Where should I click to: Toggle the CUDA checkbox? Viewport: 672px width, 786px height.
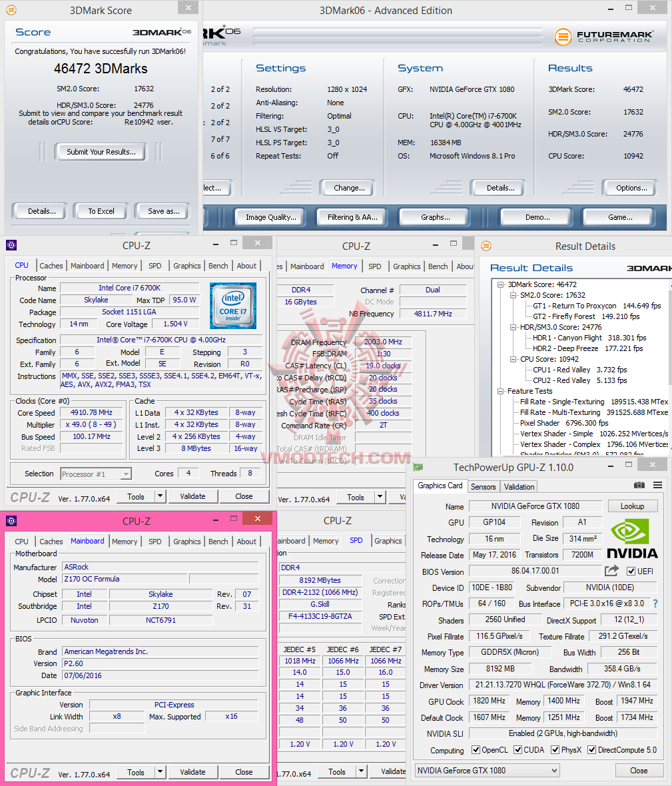[x=517, y=750]
